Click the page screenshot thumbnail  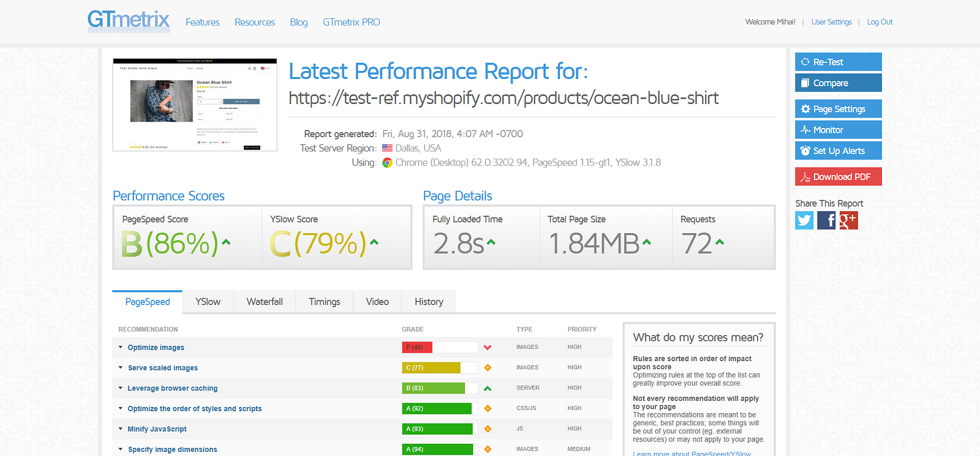click(x=195, y=105)
